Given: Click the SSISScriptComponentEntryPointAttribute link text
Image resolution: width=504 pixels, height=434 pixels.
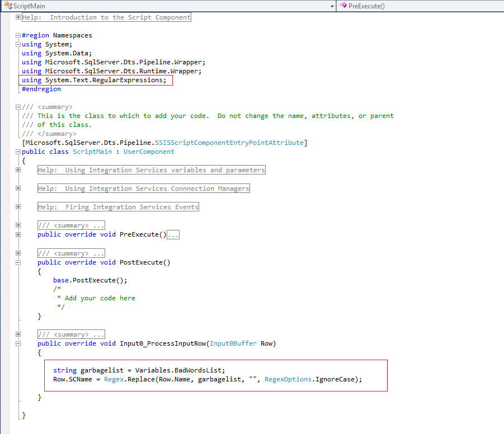Looking at the screenshot, I should tap(227, 142).
